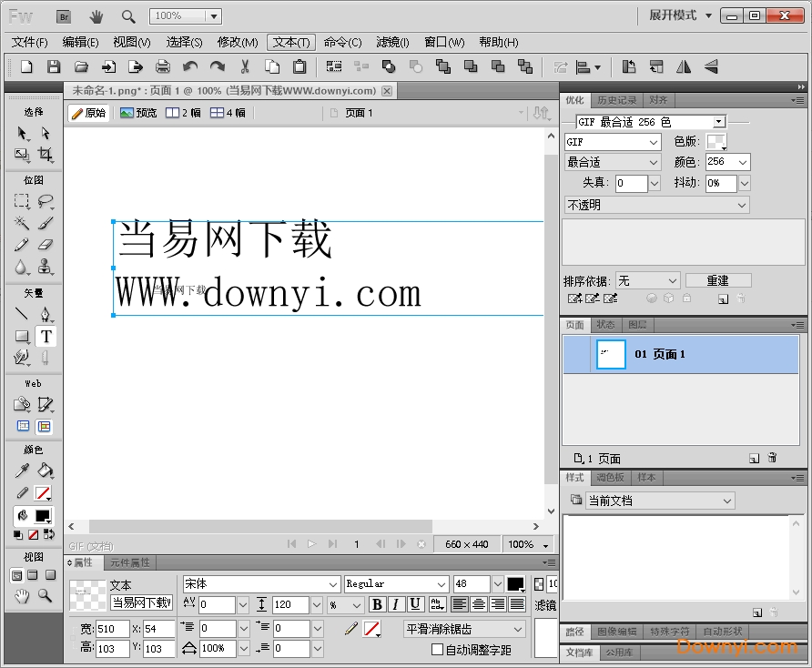Select the Rubber Stamp tool
Screen dimensions: 812x668
pos(46,268)
